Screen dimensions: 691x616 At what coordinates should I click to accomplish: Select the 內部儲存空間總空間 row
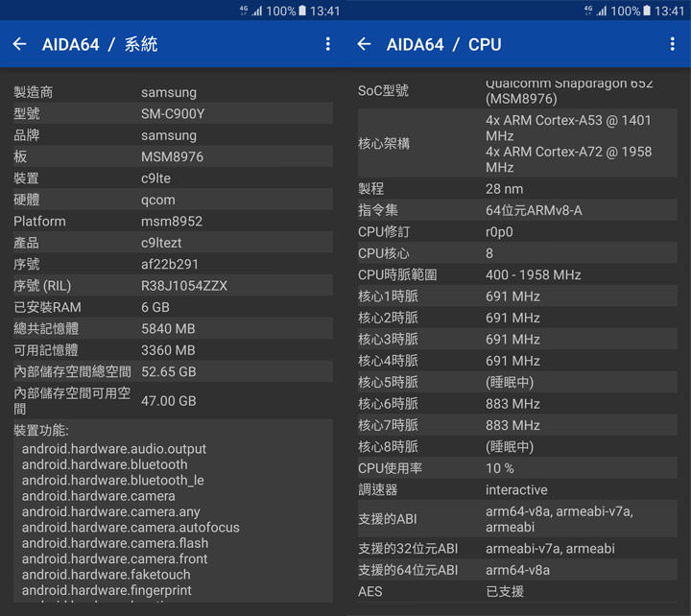171,371
